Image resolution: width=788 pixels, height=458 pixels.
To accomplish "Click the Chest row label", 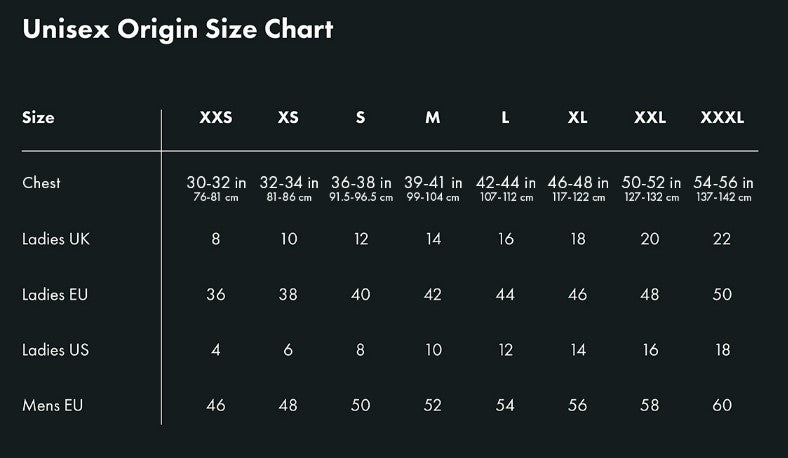I will pos(41,182).
